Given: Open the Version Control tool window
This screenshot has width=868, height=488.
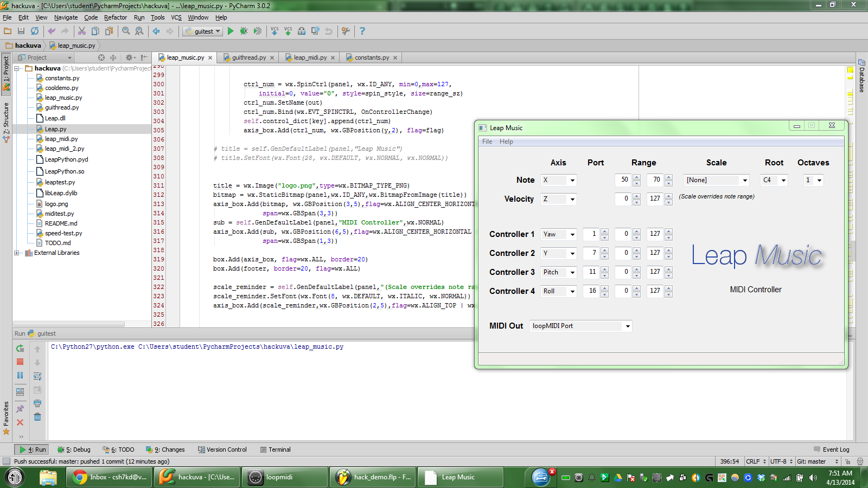Looking at the screenshot, I should [x=222, y=450].
